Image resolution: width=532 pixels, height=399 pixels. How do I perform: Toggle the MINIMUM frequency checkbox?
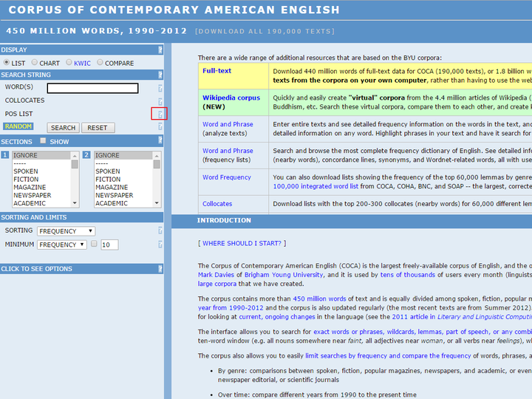94,244
